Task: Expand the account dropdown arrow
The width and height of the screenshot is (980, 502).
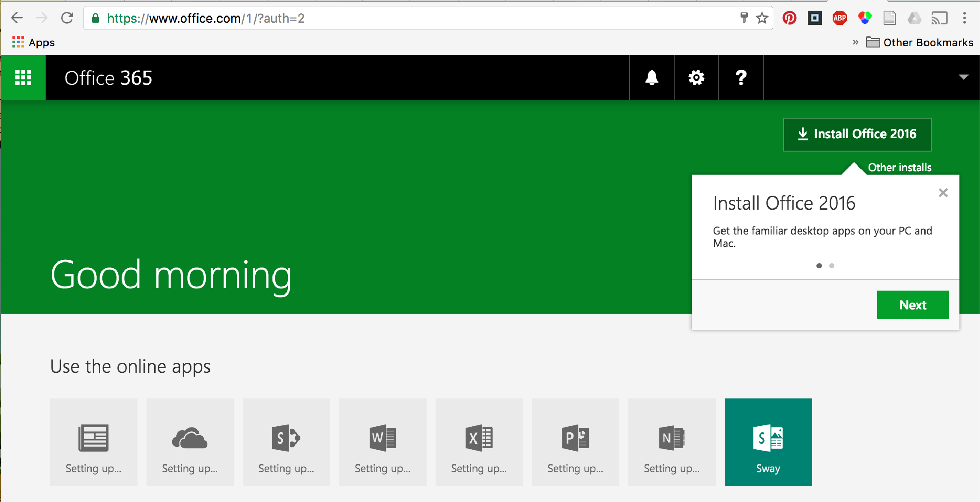Action: tap(963, 77)
